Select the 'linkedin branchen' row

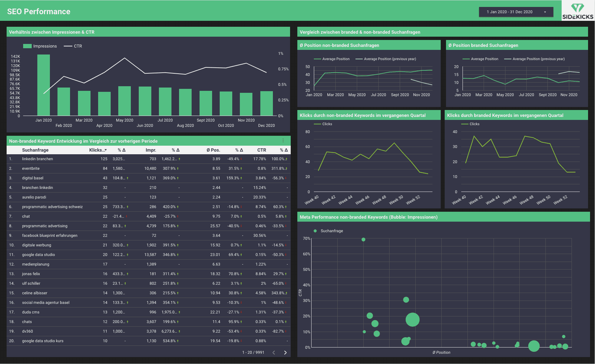click(x=148, y=159)
